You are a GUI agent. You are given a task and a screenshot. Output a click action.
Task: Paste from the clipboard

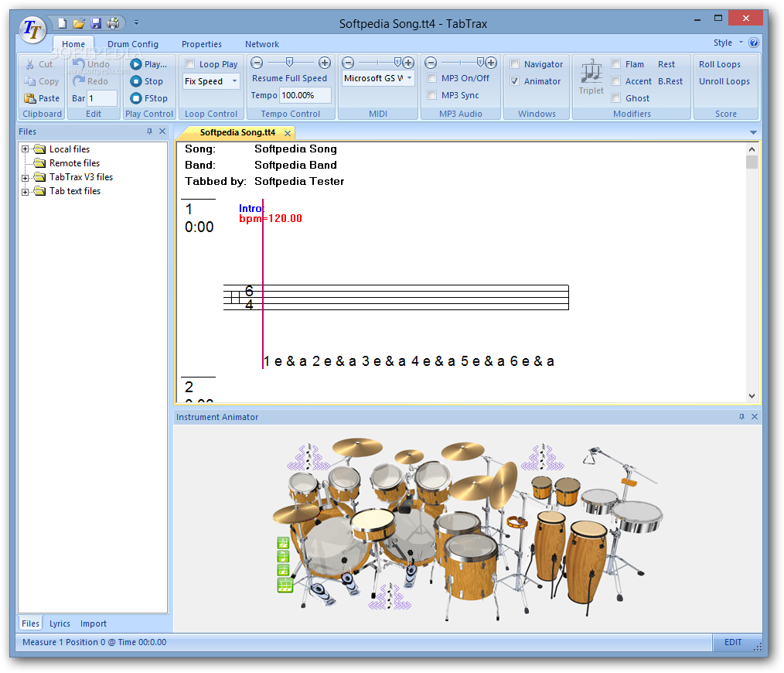tap(42, 98)
